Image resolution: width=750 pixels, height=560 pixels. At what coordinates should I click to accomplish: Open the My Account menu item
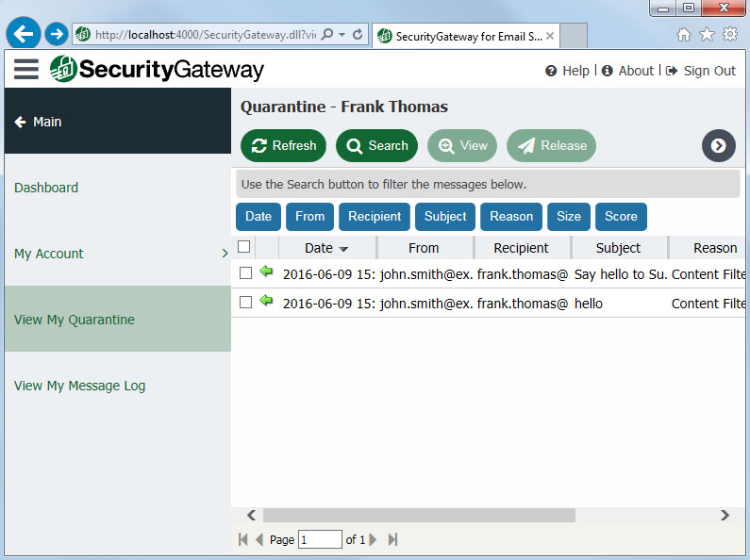tap(118, 254)
